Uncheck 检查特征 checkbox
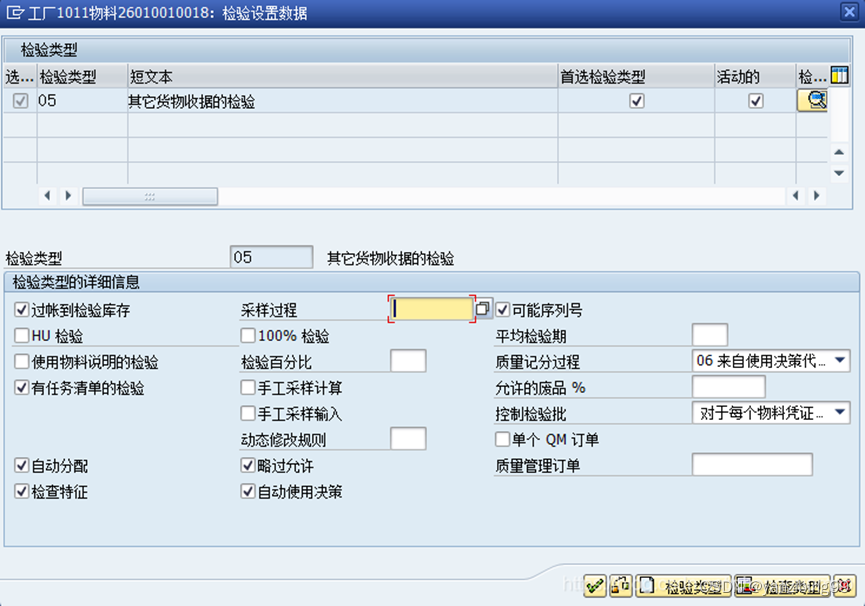The image size is (865, 606). [22, 491]
